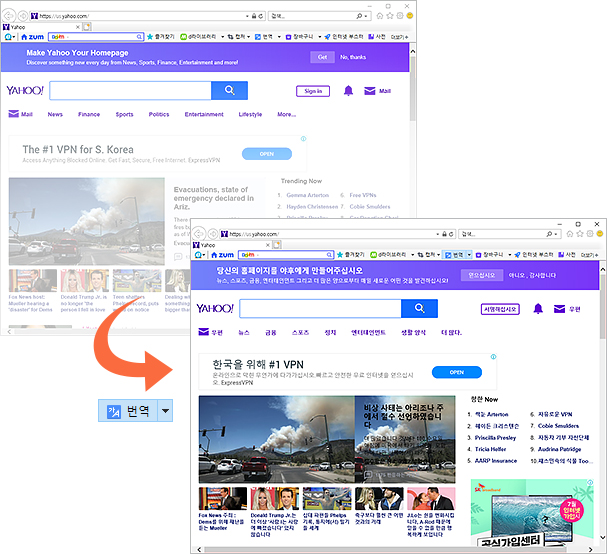Open a new tab in front window
The height and width of the screenshot is (554, 607).
pyautogui.click(x=277, y=245)
